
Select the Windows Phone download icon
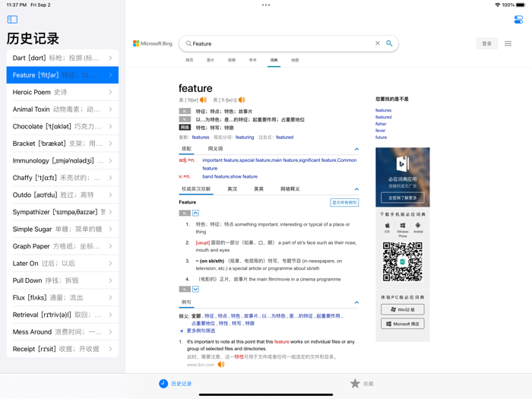pos(403,230)
